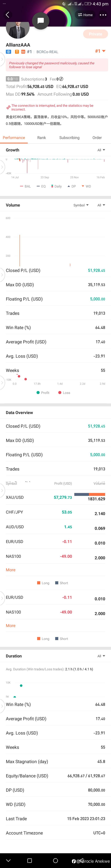Open the All dropdown in Growth section

tap(101, 150)
